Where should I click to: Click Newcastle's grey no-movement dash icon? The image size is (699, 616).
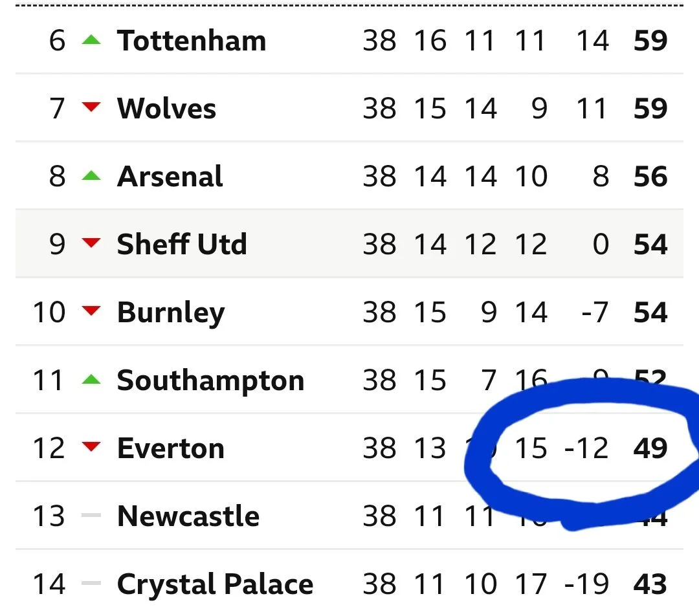pos(92,516)
